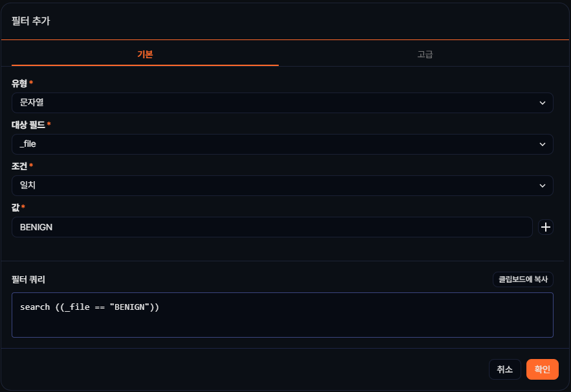Focus the 값 input field containing BENIGN
Image resolution: width=571 pixels, height=392 pixels.
coord(272,227)
